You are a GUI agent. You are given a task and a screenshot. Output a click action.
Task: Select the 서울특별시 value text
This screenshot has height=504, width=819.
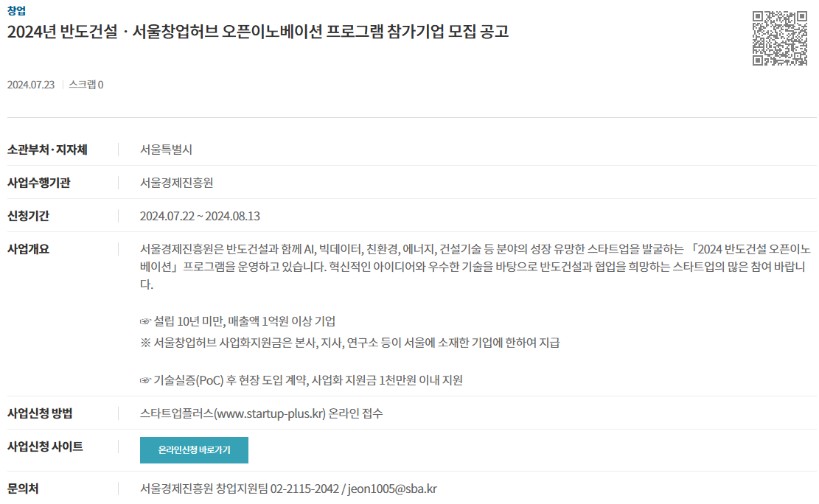point(166,150)
